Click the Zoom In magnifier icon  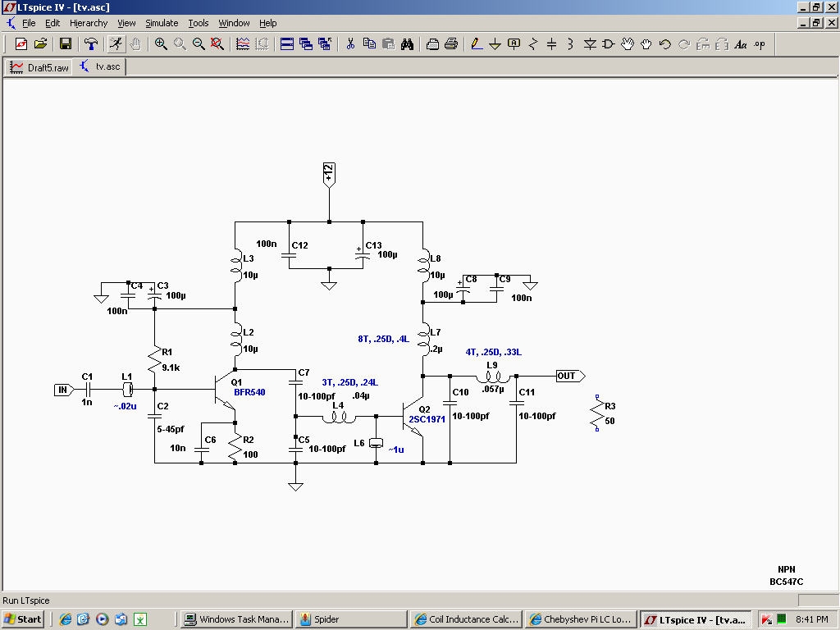click(x=161, y=44)
